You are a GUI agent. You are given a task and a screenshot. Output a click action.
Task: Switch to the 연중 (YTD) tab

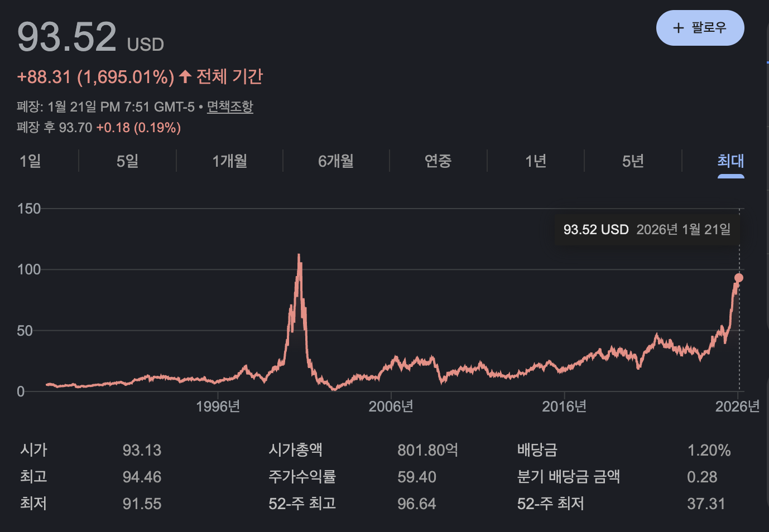tap(438, 161)
